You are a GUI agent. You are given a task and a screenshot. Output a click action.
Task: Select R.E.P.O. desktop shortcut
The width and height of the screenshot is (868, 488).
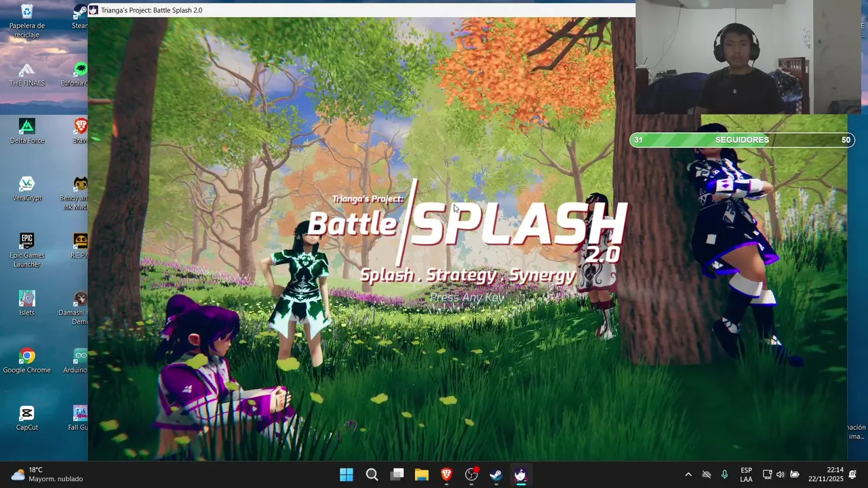click(79, 246)
